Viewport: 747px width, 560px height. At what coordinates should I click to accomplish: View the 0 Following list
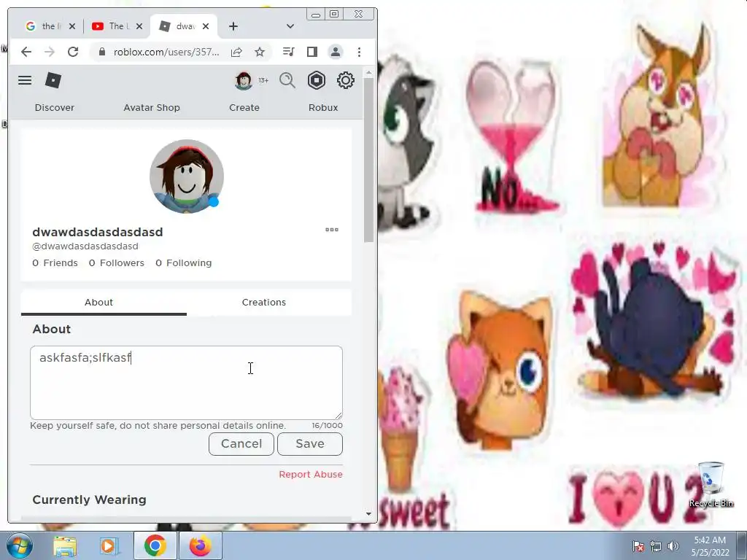pos(183,262)
